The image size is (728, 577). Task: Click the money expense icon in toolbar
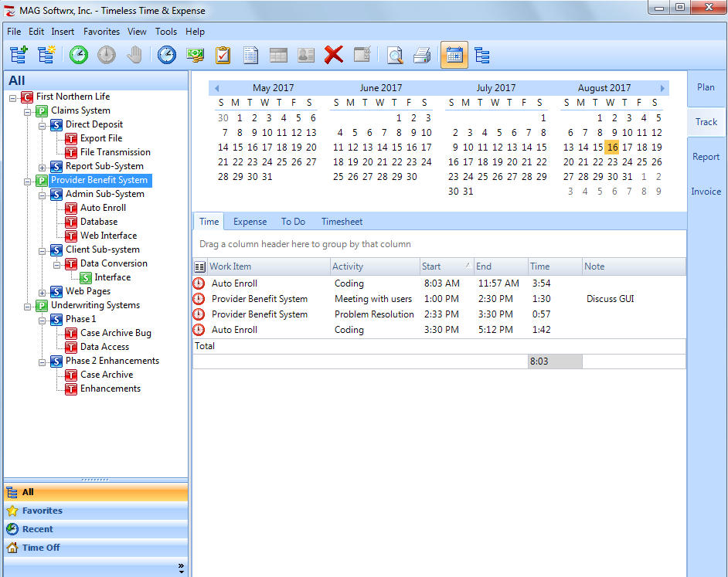(196, 55)
